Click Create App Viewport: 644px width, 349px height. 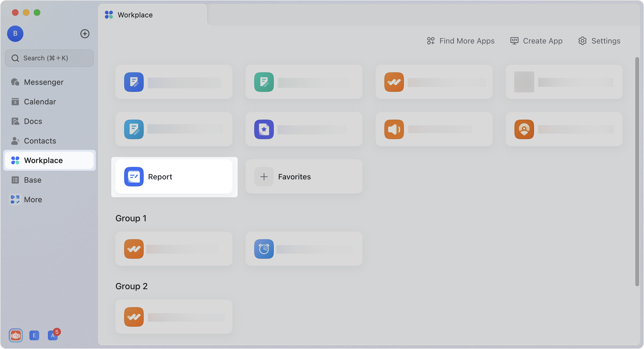click(x=536, y=41)
